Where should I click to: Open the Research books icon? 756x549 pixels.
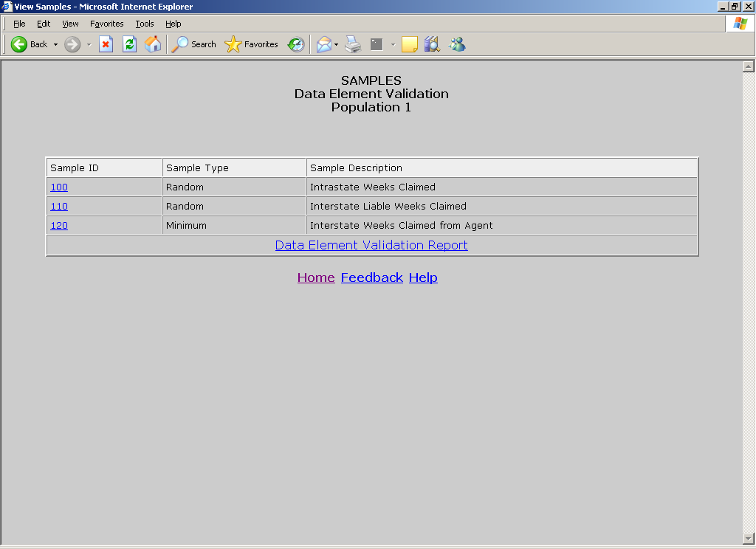(x=432, y=44)
